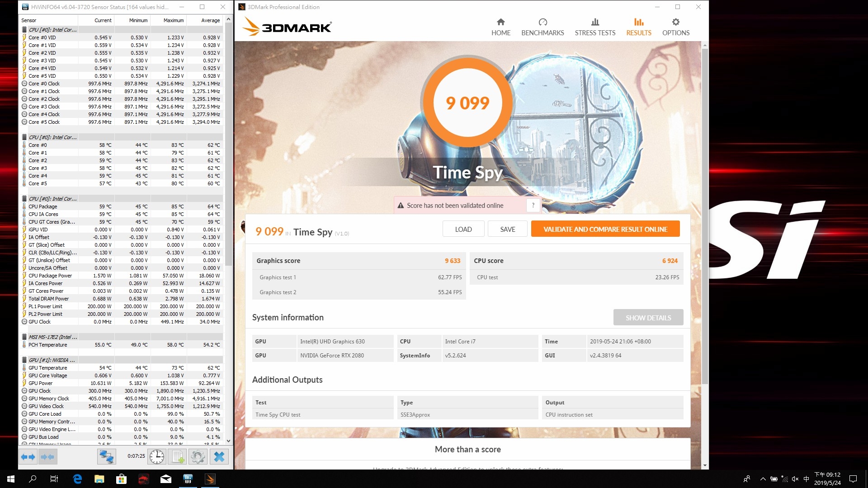Click Current column header in HWiNFO
The height and width of the screenshot is (488, 868).
coord(96,20)
